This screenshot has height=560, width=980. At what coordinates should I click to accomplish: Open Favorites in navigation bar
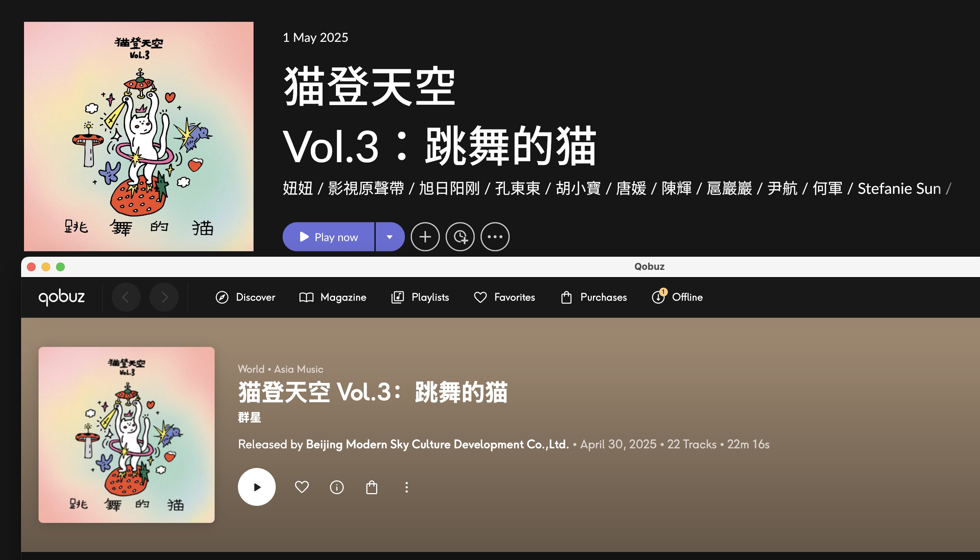[505, 297]
